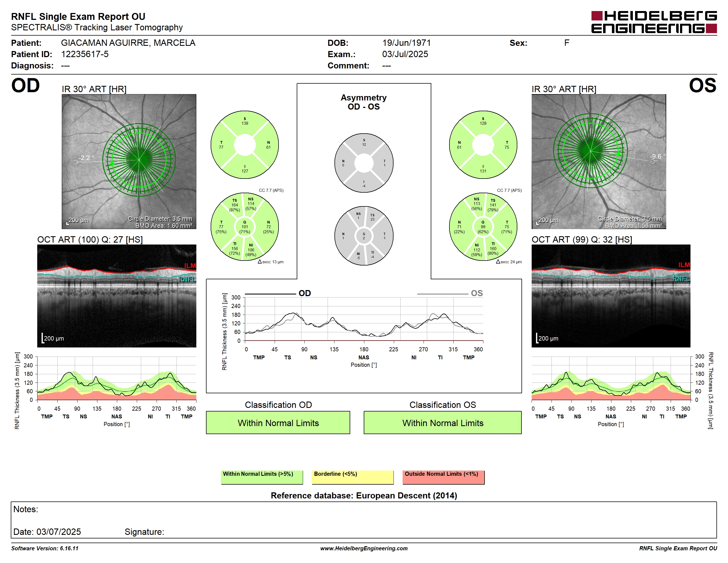This screenshot has height=563, width=728.
Task: Click the asymmetry NI sector -5
Action: [358, 256]
